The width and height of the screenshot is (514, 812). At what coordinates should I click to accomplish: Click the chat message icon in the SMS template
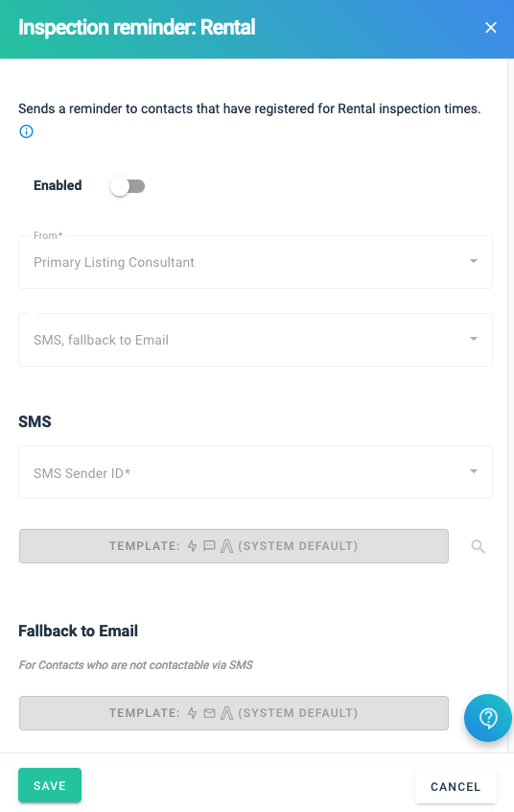click(x=209, y=546)
